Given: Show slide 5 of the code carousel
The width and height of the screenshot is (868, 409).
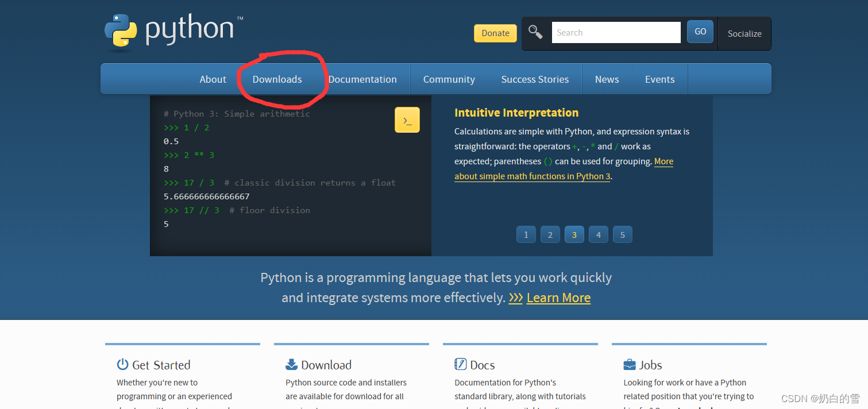Looking at the screenshot, I should point(623,234).
